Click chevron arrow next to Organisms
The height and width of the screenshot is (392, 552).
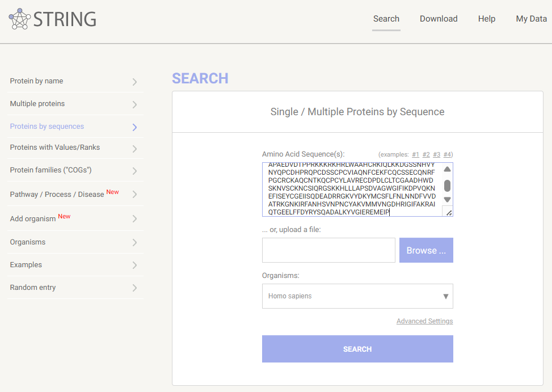(134, 242)
